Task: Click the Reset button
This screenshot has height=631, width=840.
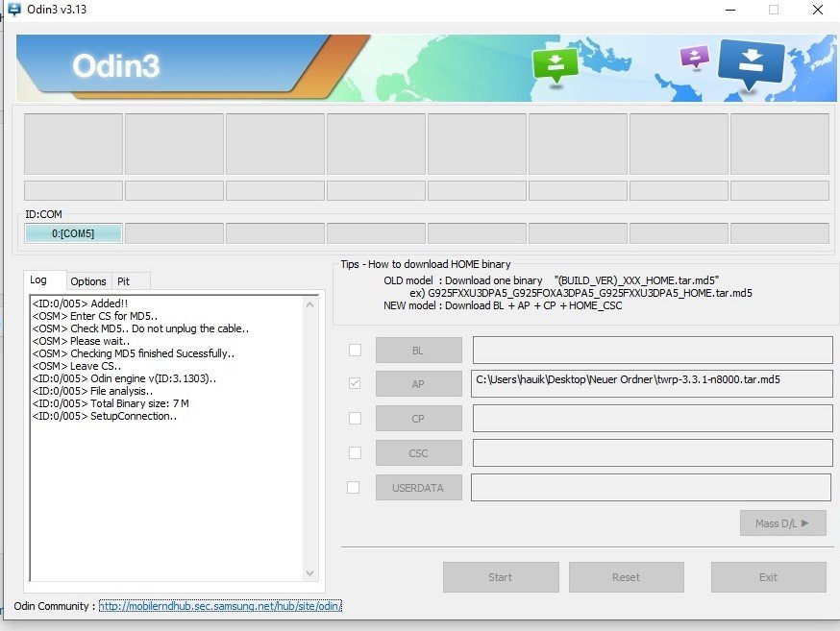Action: tap(627, 577)
